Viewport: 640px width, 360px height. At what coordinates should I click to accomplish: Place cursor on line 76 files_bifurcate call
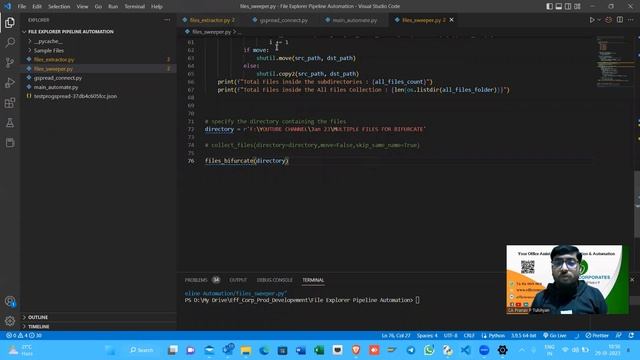(247, 161)
